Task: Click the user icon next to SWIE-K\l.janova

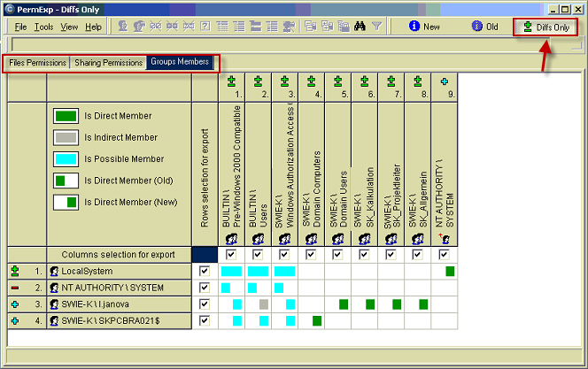Action: pos(54,304)
